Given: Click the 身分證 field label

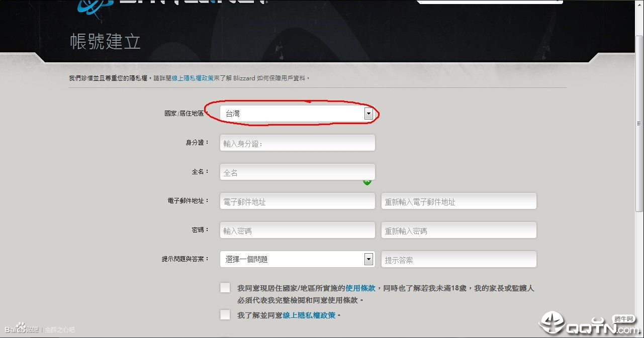Looking at the screenshot, I should pyautogui.click(x=197, y=143).
